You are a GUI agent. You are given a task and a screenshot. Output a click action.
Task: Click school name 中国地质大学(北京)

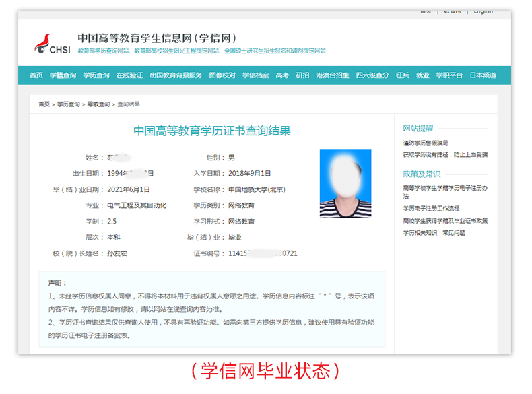(x=257, y=189)
